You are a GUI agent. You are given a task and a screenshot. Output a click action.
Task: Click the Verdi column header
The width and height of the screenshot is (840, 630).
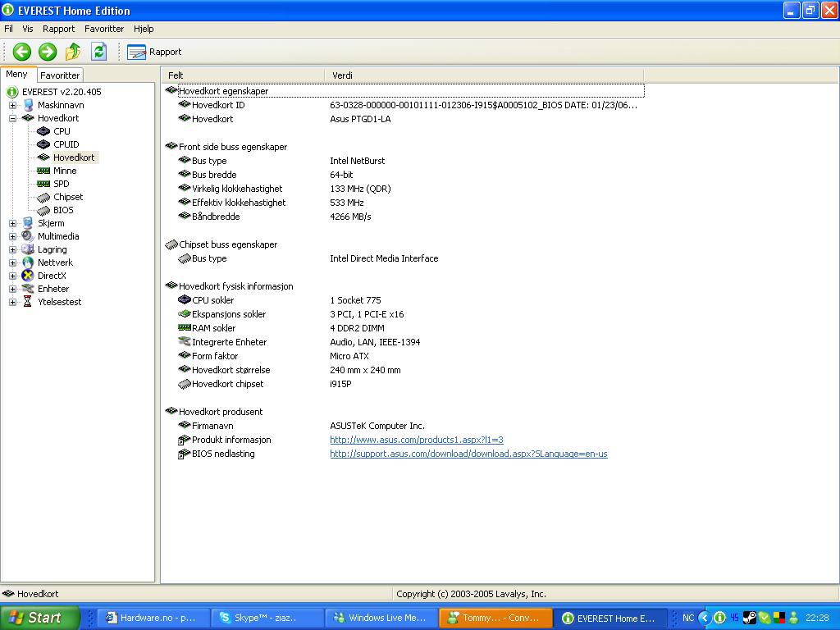point(484,75)
